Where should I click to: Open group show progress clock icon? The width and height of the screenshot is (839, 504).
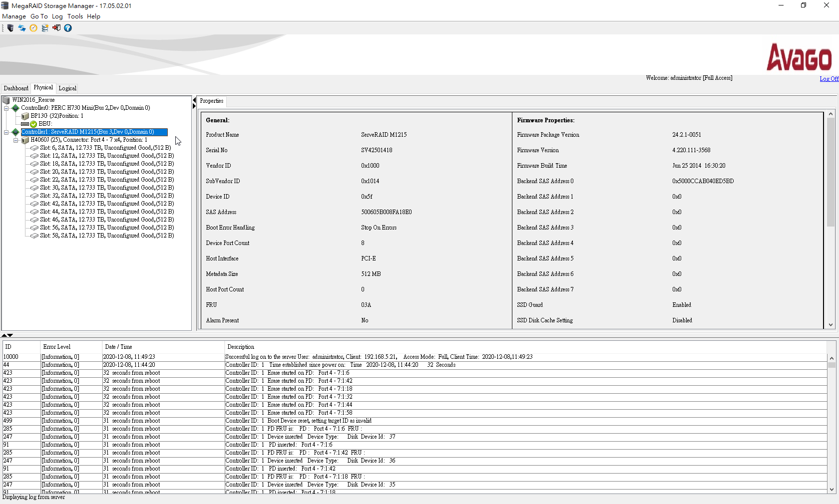pyautogui.click(x=33, y=28)
